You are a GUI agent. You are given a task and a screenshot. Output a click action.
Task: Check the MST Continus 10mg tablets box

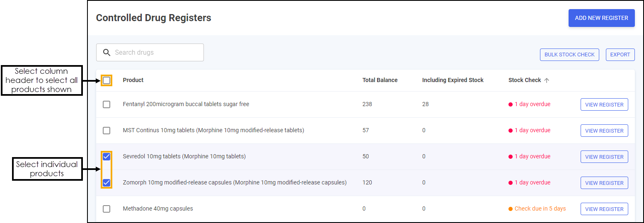pos(107,131)
